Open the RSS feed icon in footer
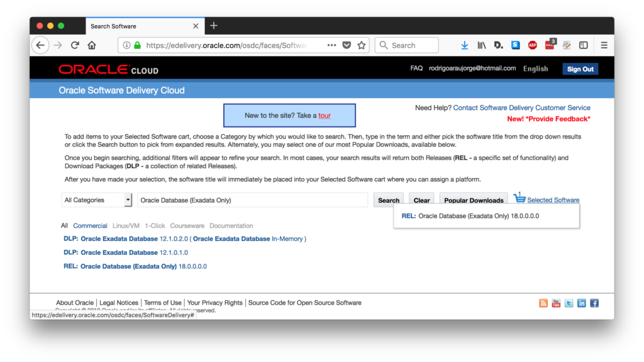The width and height of the screenshot is (644, 362). (543, 303)
